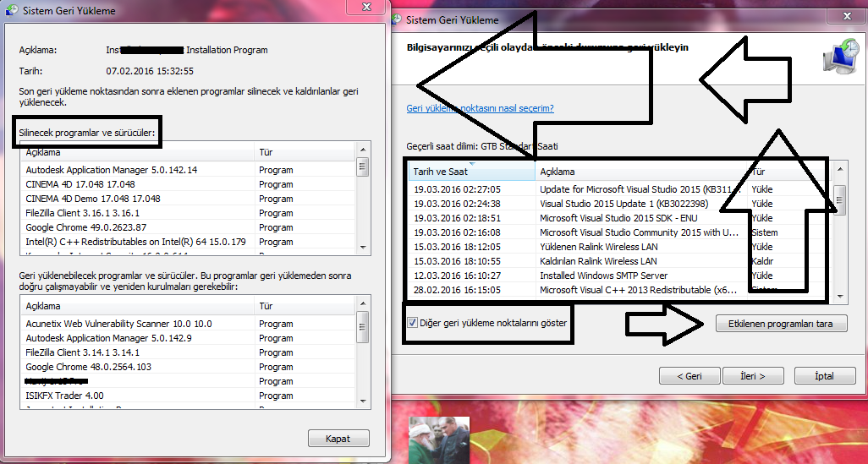
Task: Click 'Tür' header in programs-to-delete list
Action: pos(305,152)
